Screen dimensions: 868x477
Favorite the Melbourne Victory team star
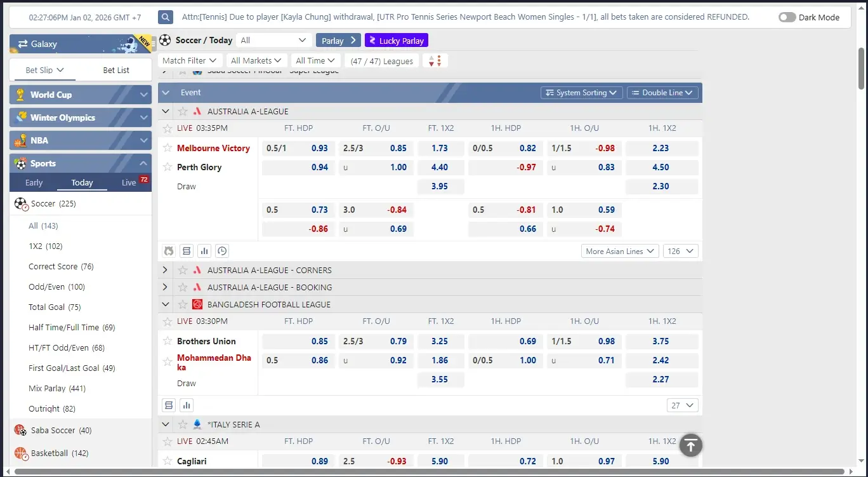pos(168,148)
